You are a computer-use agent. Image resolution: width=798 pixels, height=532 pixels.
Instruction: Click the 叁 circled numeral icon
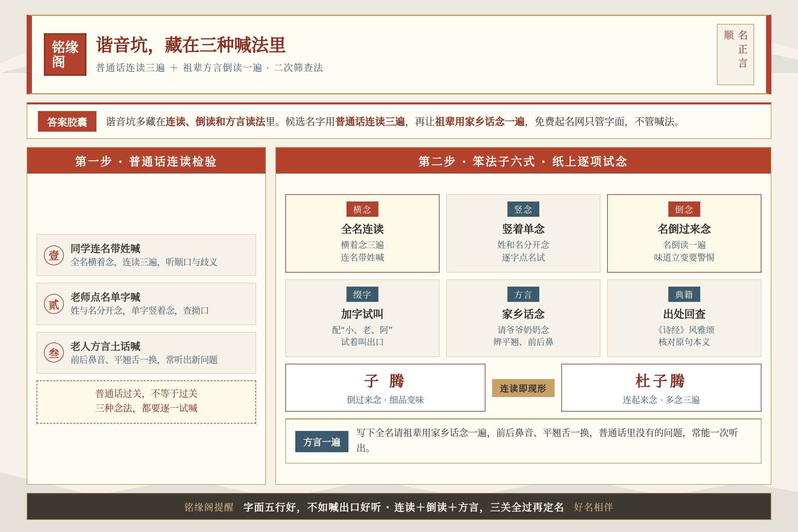tap(54, 352)
